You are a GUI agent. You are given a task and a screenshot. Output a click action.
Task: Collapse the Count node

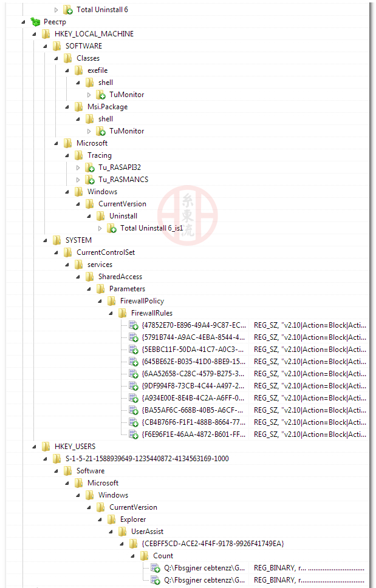(x=132, y=556)
